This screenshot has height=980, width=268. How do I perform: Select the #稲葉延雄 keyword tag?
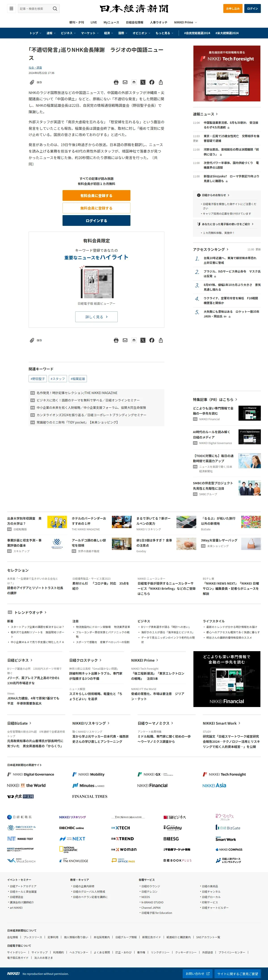[78, 379]
